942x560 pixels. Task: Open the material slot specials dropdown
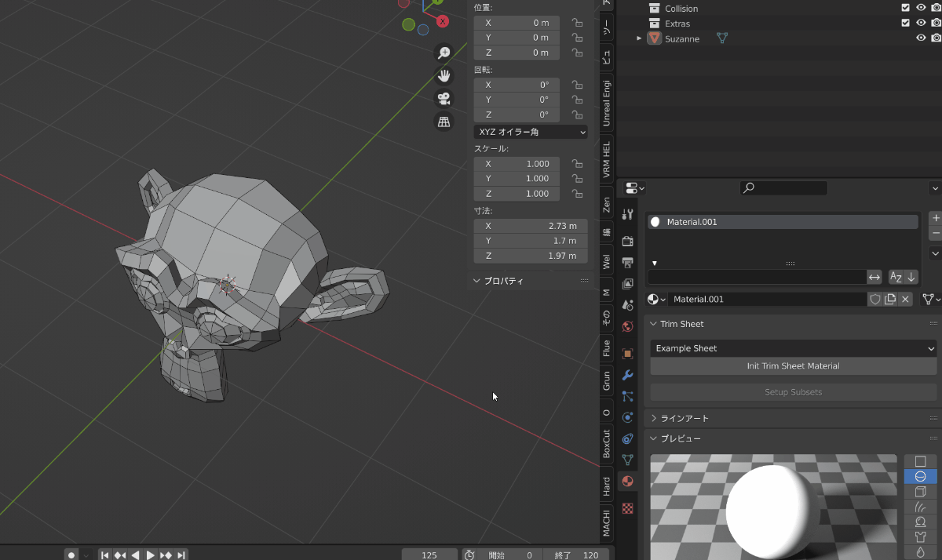[935, 253]
